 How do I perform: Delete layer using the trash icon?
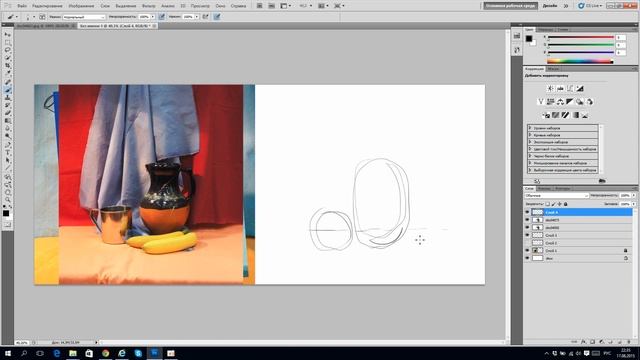pos(629,342)
